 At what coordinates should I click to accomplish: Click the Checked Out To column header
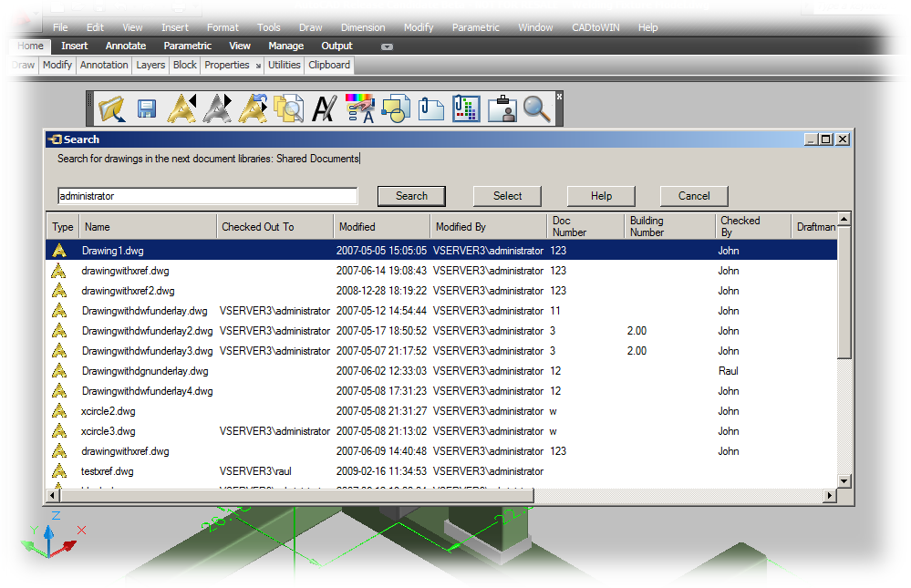[x=274, y=227]
